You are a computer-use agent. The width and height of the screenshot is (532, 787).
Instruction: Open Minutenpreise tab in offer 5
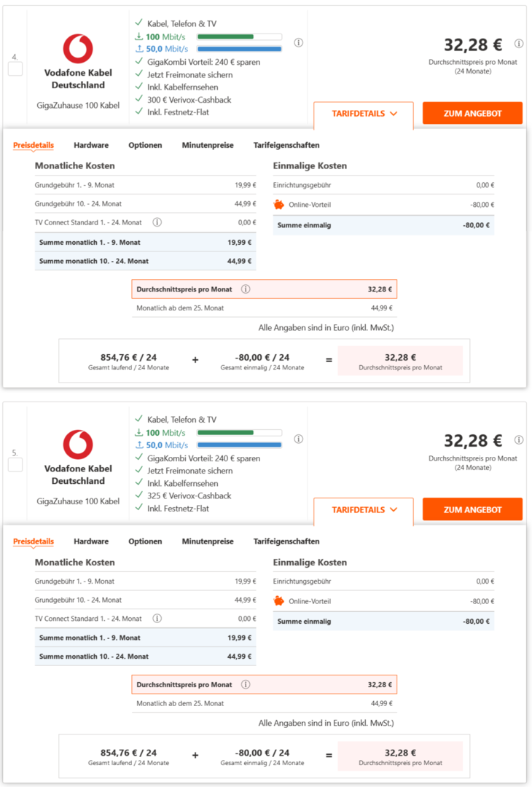(x=208, y=541)
